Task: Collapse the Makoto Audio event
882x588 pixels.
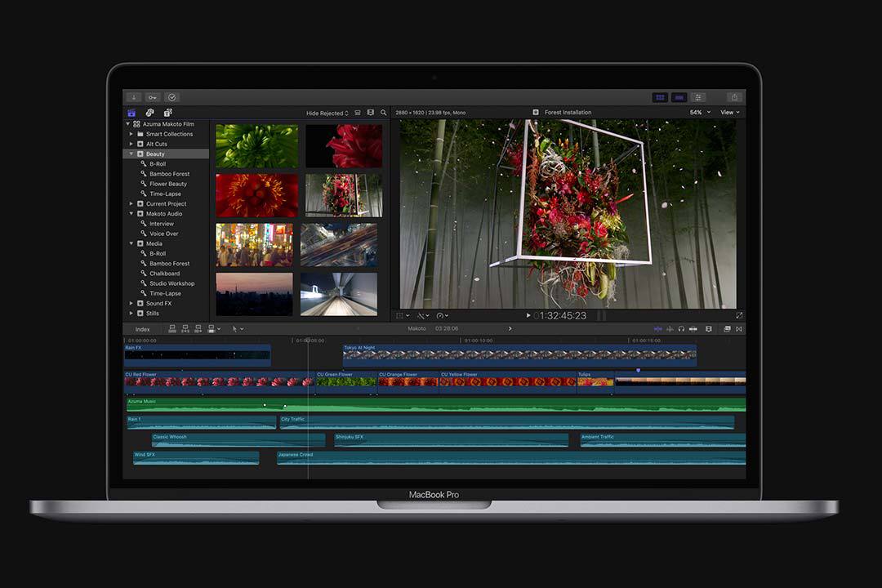Action: [x=131, y=214]
